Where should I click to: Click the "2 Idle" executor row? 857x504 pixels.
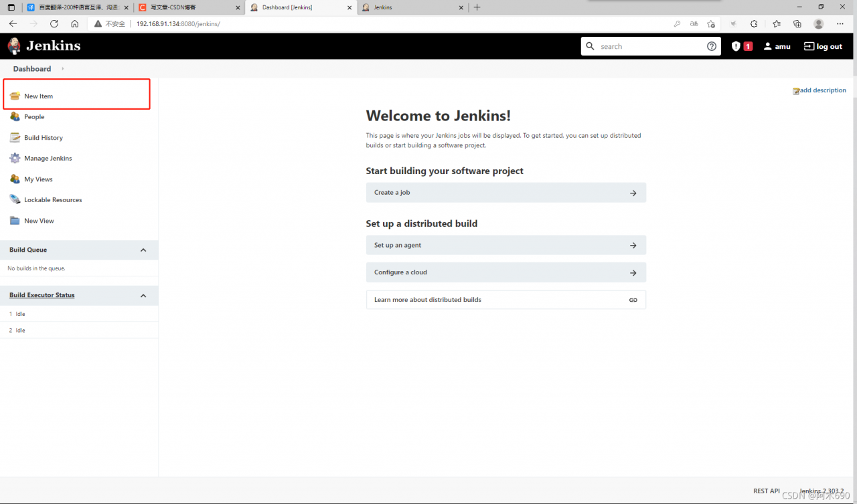(x=79, y=330)
